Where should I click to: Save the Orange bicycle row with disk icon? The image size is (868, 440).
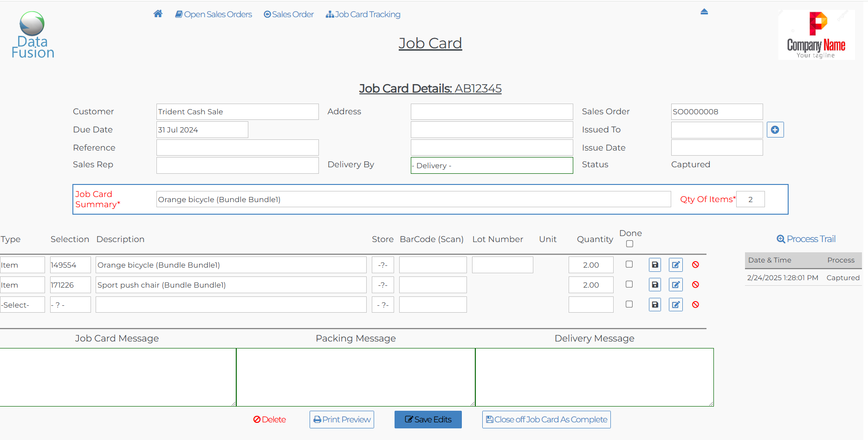point(654,265)
